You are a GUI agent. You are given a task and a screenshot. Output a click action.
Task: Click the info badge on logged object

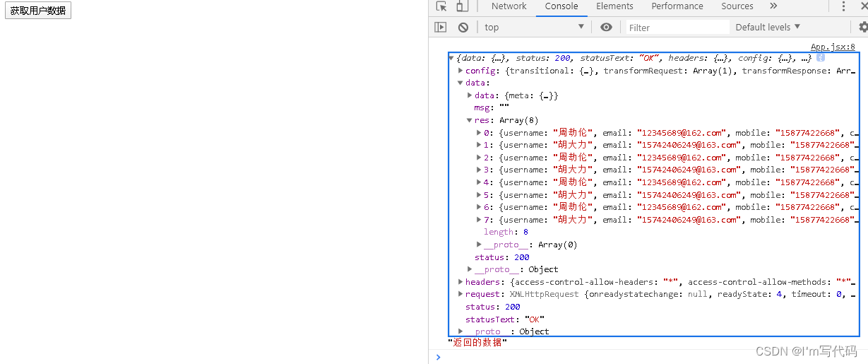click(821, 58)
